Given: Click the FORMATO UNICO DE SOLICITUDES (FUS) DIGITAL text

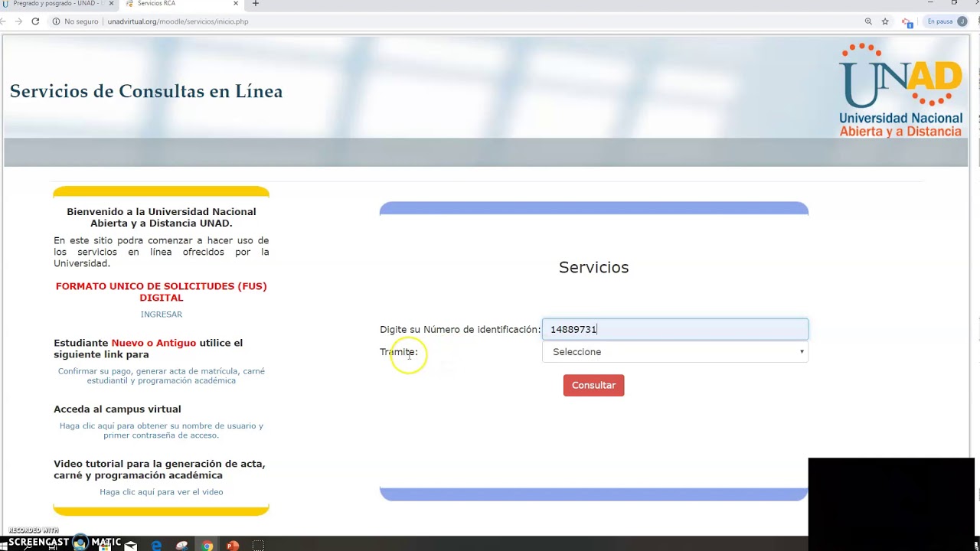Looking at the screenshot, I should click(162, 292).
